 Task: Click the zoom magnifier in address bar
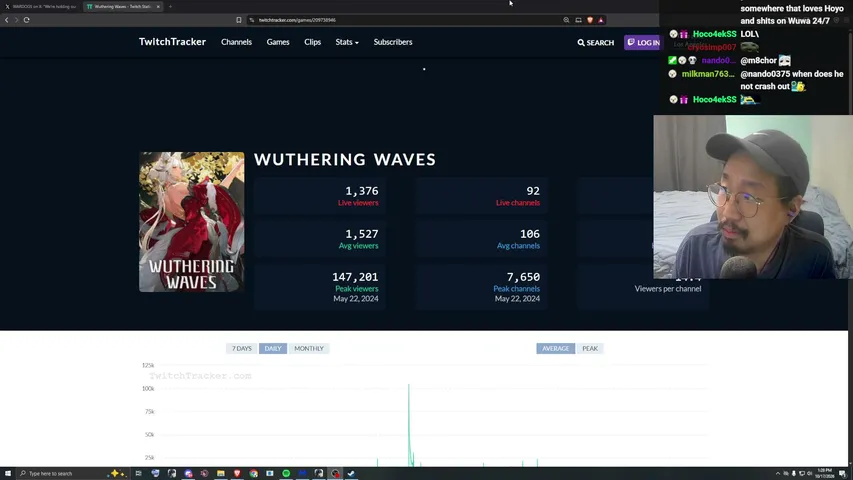point(566,20)
